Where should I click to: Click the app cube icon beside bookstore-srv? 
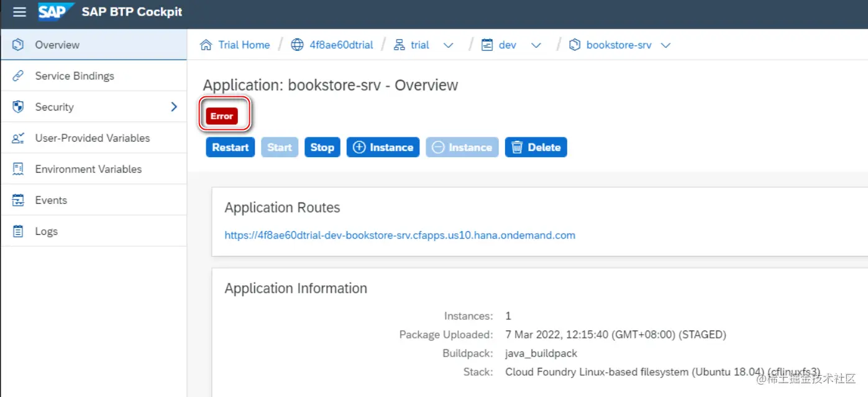575,45
